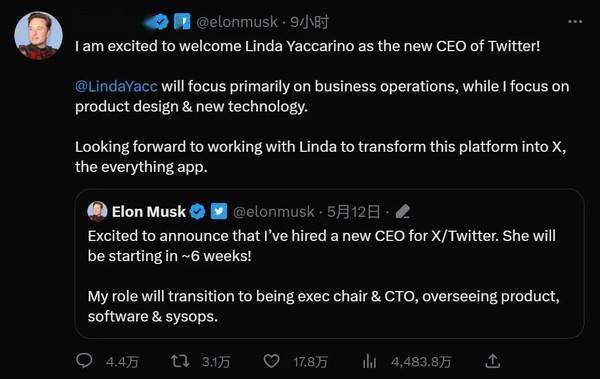600x379 pixels.
Task: Click the small avatar in quoted tweet
Action: click(x=97, y=211)
